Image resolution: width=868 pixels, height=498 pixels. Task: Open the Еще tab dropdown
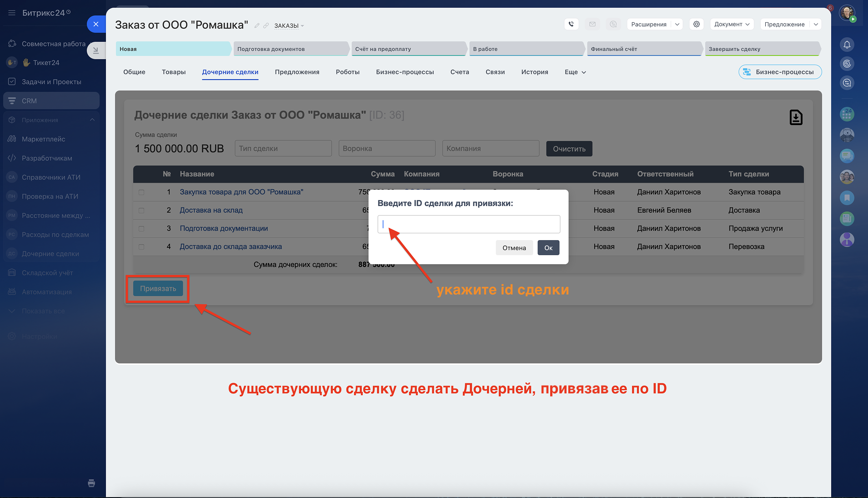575,72
